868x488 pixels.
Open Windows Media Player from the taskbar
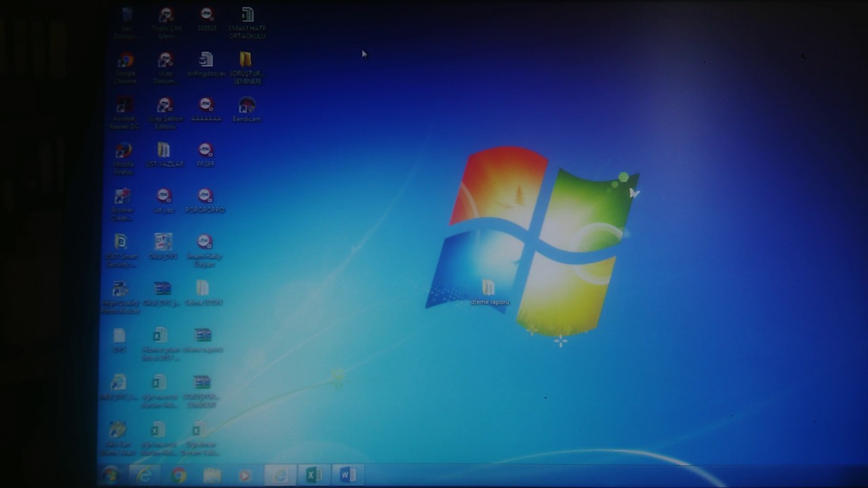[x=245, y=476]
